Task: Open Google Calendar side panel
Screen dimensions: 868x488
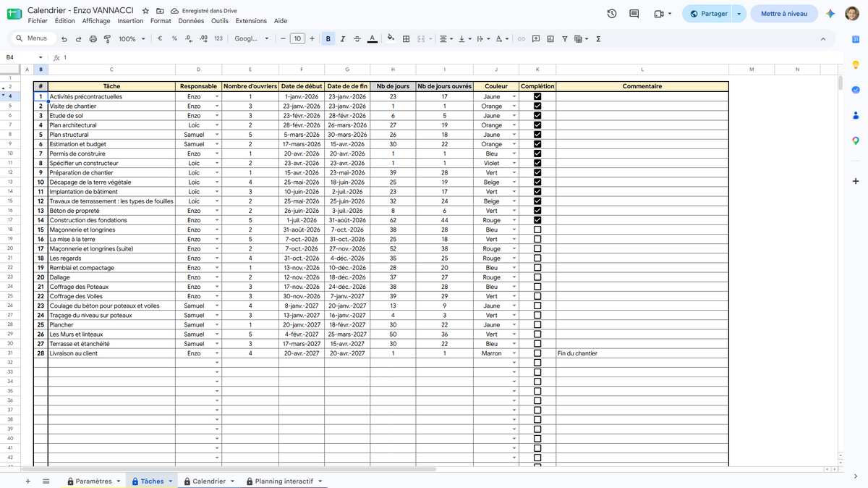Action: 856,39
